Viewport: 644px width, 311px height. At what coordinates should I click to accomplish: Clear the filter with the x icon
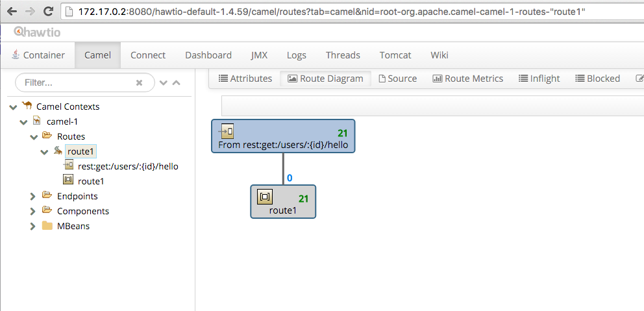(x=139, y=82)
